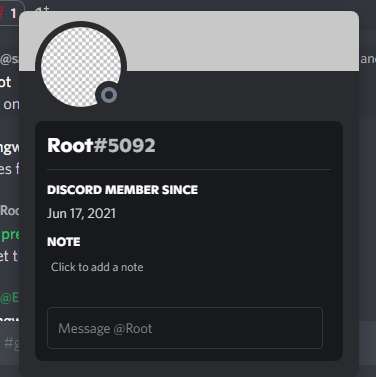Click the Roo username in chat
Screen dimensions: 376x377
10,210
